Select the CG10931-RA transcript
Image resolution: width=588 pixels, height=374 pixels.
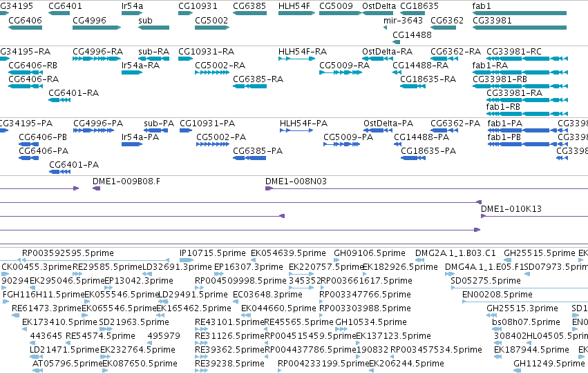click(x=185, y=59)
